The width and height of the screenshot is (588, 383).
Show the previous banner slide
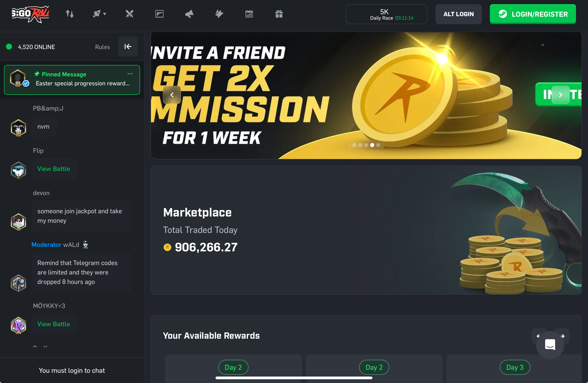coord(172,95)
